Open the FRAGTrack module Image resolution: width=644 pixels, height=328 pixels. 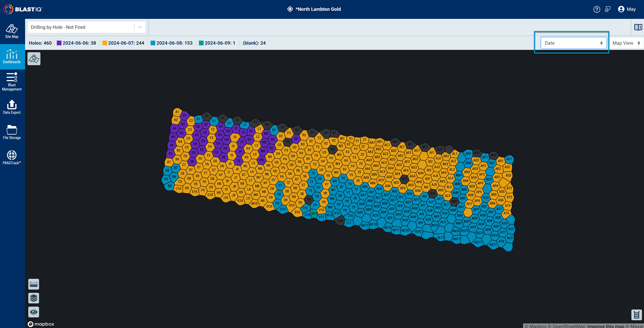12,158
